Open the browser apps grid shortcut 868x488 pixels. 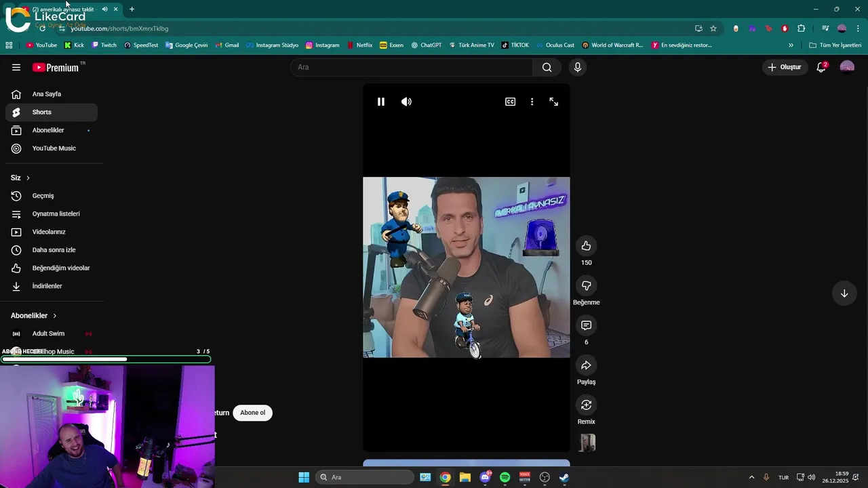coord(9,45)
